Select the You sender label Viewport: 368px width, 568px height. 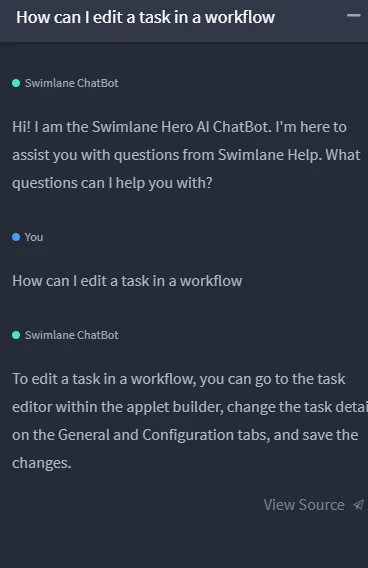click(34, 237)
